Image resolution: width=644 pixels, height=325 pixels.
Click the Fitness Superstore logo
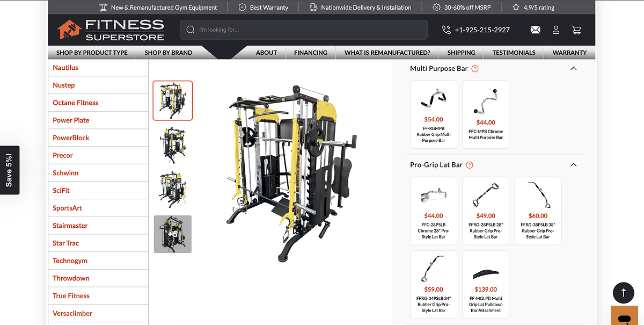111,30
